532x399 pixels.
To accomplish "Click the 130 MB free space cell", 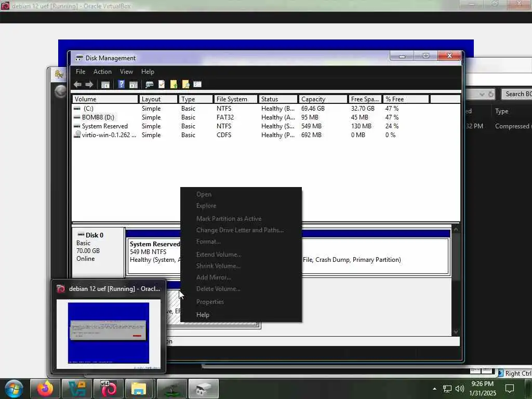I will (x=361, y=126).
